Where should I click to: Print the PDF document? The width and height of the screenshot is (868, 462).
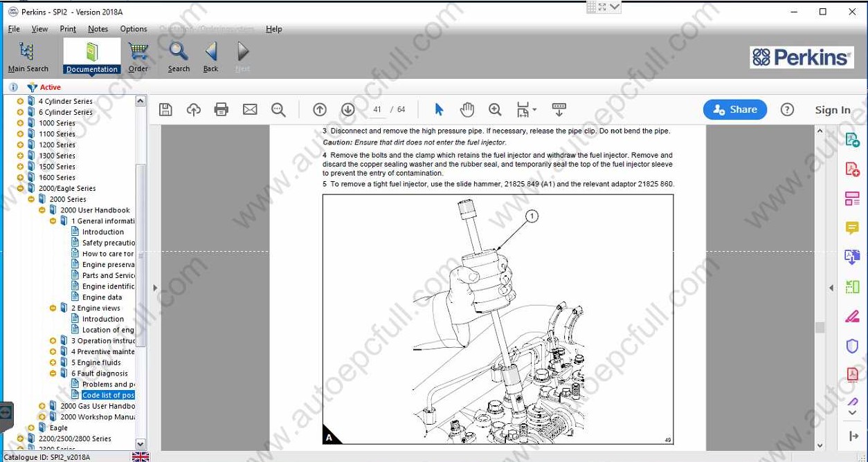coord(221,109)
